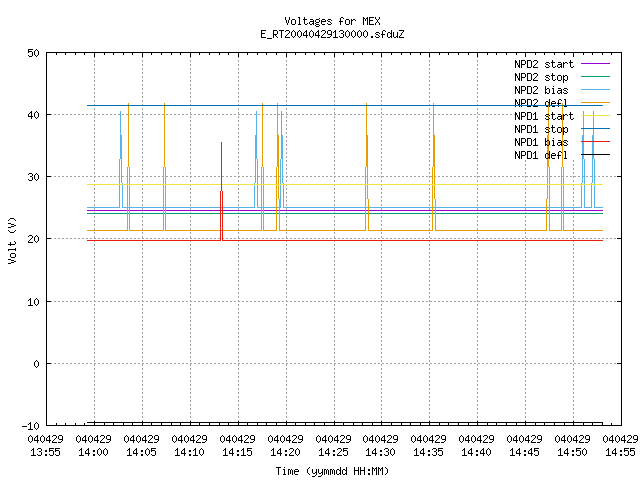Viewport: 640px width, 480px height.
Task: Click the y-axis label 'Volt (V)'
Action: pyautogui.click(x=12, y=240)
